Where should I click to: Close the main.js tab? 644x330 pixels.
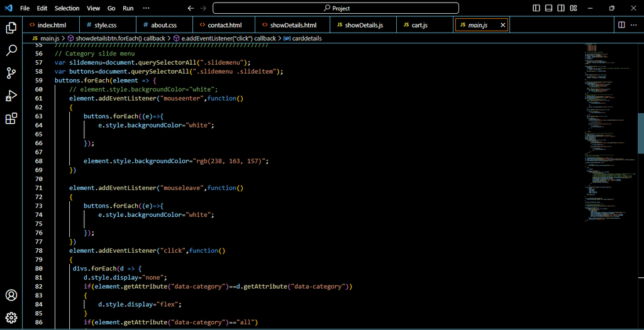point(502,25)
